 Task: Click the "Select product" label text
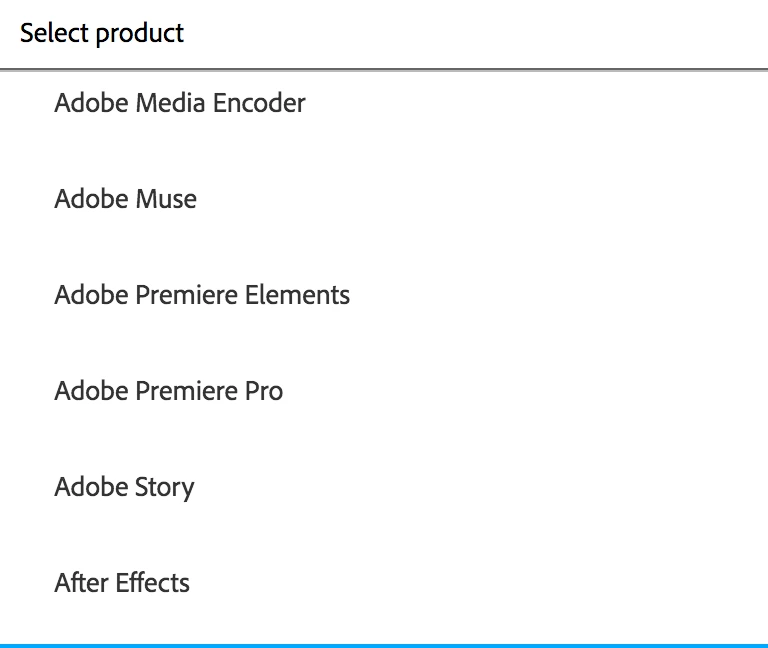tap(102, 33)
